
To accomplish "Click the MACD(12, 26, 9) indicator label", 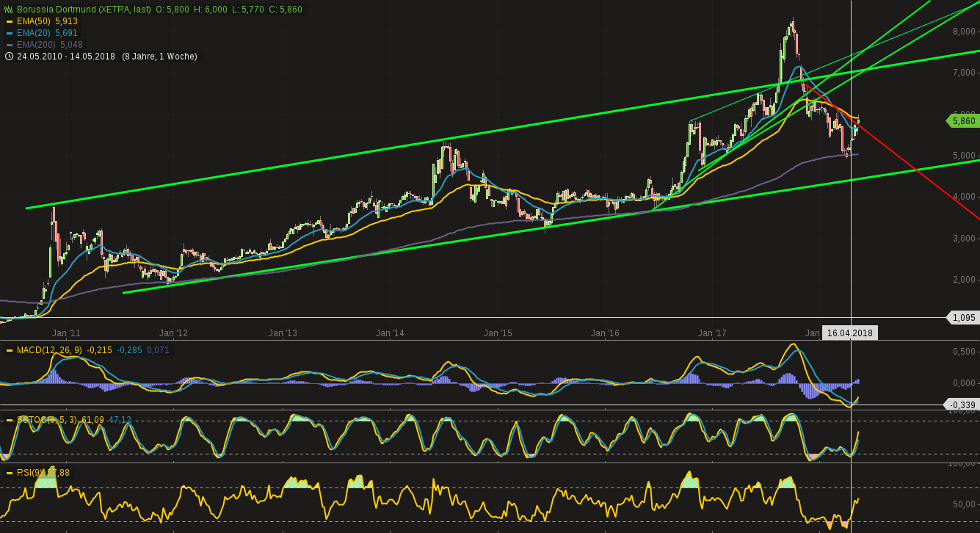I will pyautogui.click(x=50, y=350).
